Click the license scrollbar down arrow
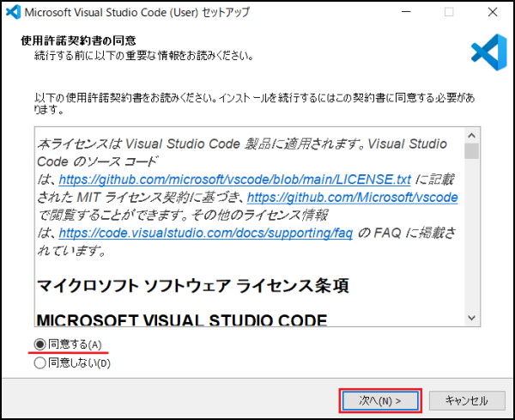 [x=471, y=318]
